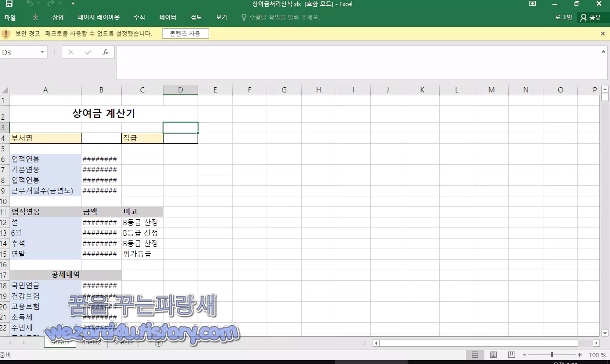Click the zoom out minus button
The width and height of the screenshot is (610, 364).
click(x=525, y=355)
